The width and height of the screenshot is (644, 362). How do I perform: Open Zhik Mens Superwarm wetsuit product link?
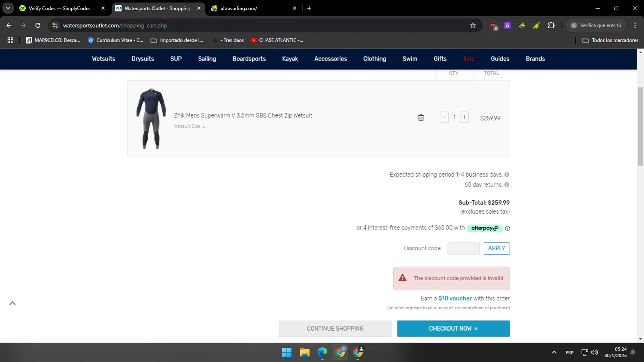[243, 115]
